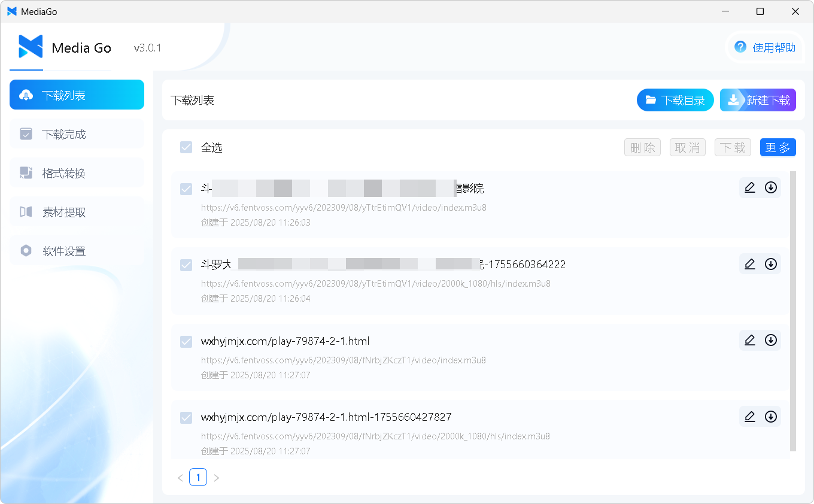The height and width of the screenshot is (504, 814).
Task: Click the Media Go logo icon
Action: pyautogui.click(x=31, y=47)
